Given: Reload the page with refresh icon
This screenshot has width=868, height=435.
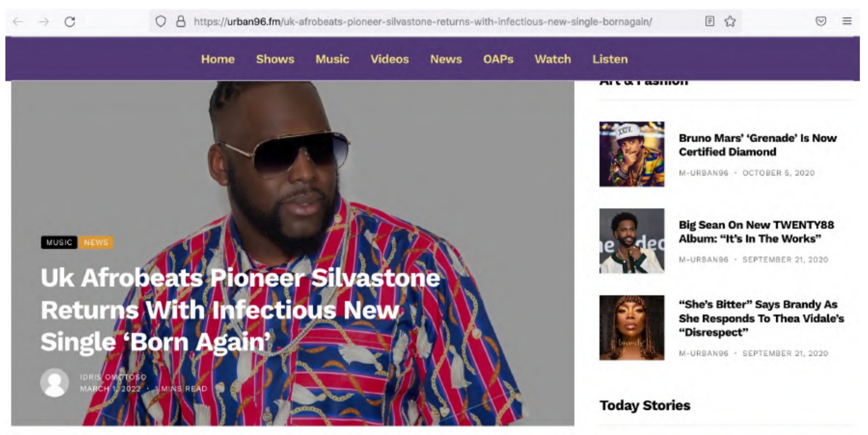Looking at the screenshot, I should (x=70, y=21).
